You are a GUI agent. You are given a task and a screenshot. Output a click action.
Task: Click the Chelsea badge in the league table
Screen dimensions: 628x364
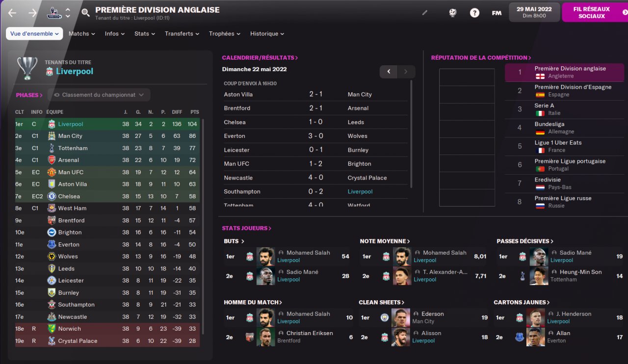(52, 196)
